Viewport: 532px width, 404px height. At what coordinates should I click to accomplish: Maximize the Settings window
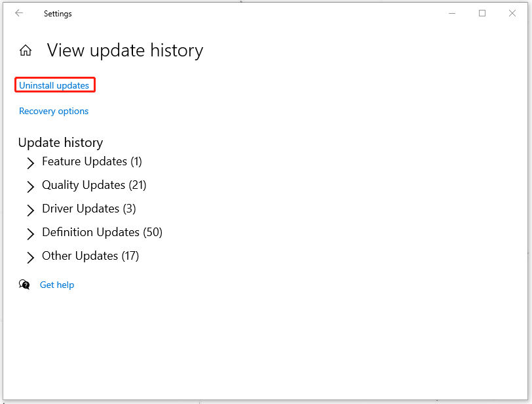point(482,12)
